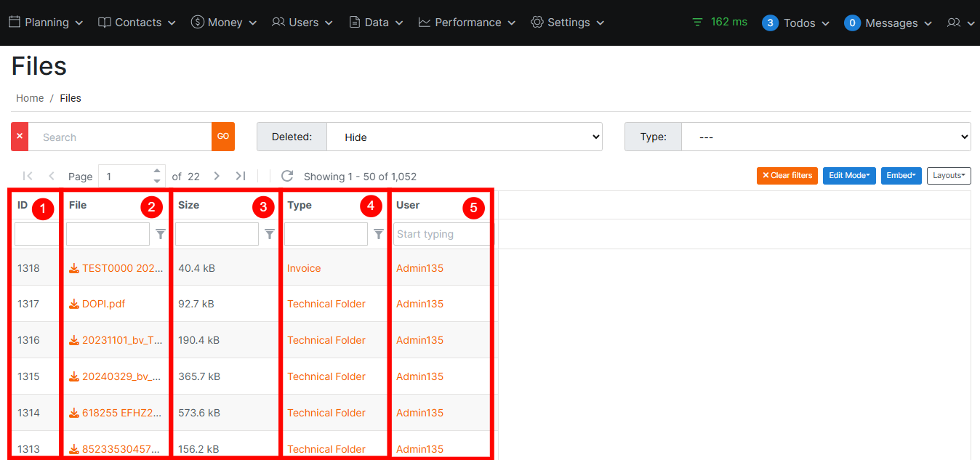Open the File column filter icon
The image size is (980, 460).
[161, 234]
